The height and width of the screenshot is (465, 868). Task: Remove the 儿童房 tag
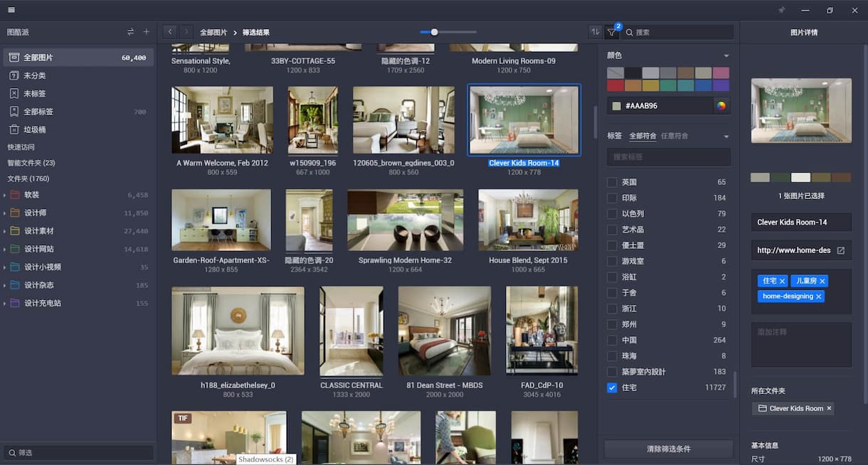(x=822, y=282)
